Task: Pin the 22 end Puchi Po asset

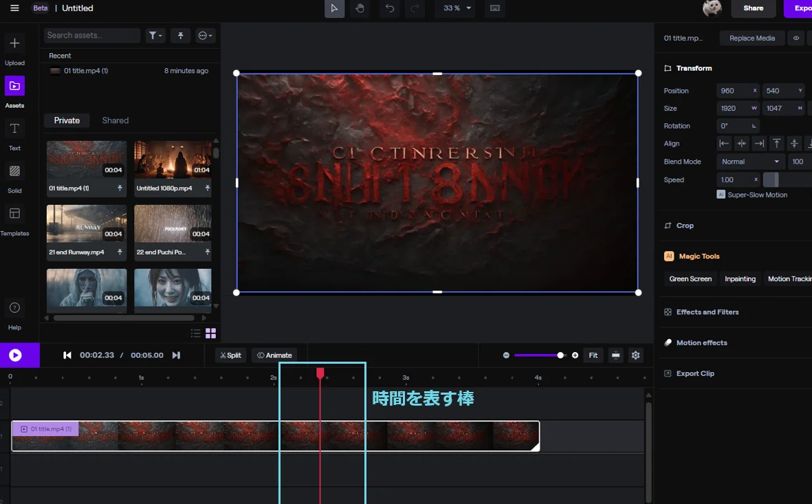Action: [x=207, y=252]
